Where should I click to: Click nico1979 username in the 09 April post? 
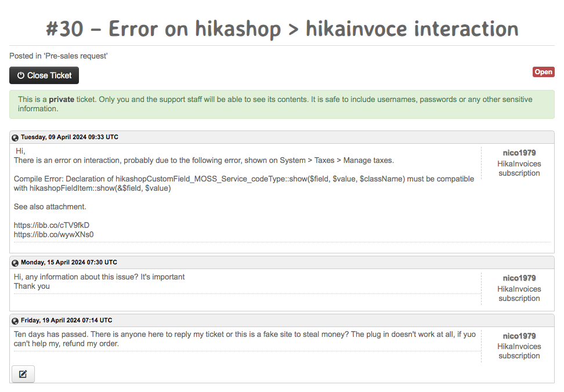click(x=519, y=153)
